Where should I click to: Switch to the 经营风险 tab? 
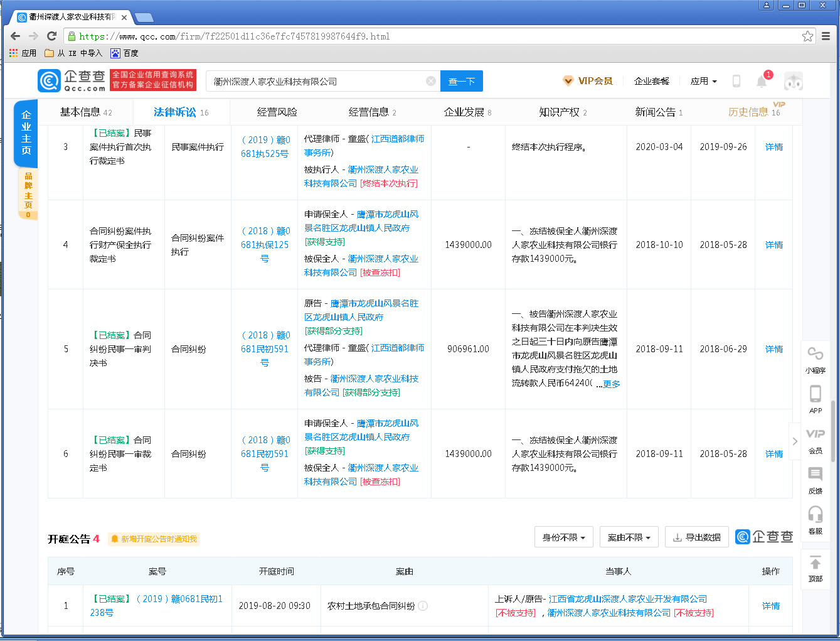(x=277, y=112)
